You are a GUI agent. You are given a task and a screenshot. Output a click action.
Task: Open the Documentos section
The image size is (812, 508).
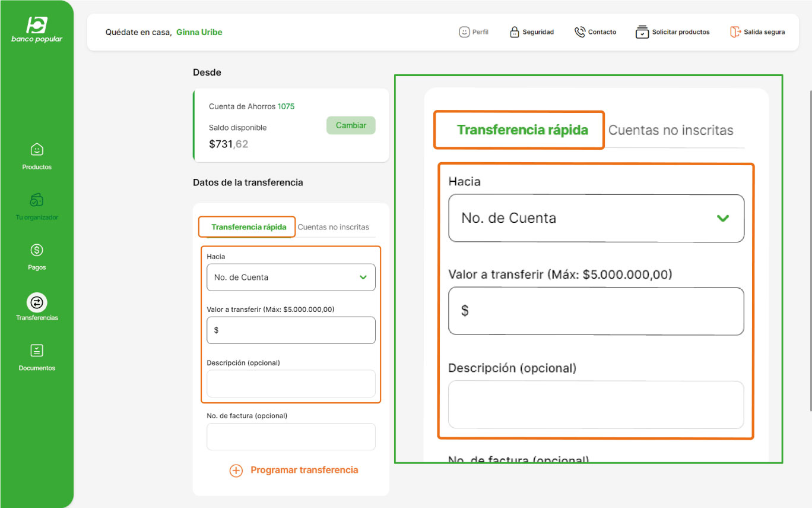[x=37, y=356]
